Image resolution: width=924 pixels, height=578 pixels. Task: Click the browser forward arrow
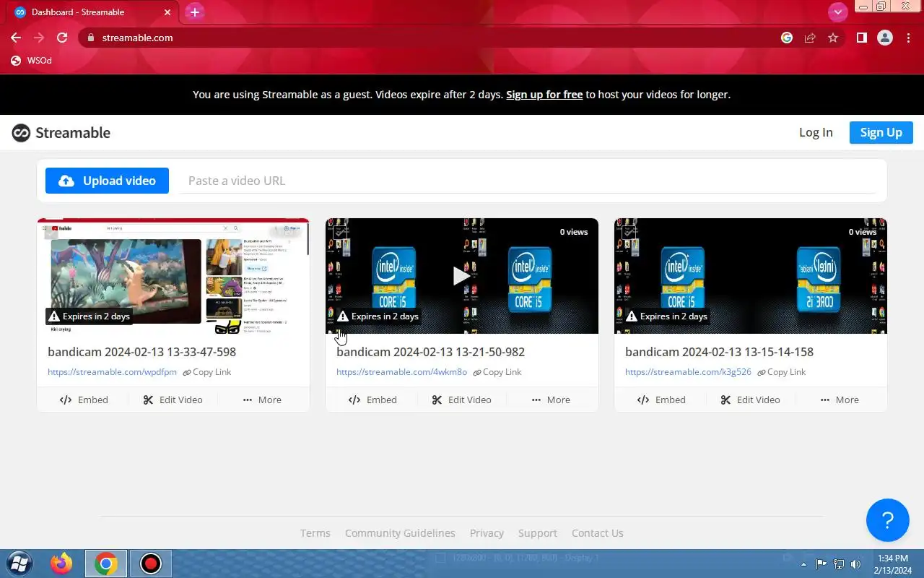point(39,38)
